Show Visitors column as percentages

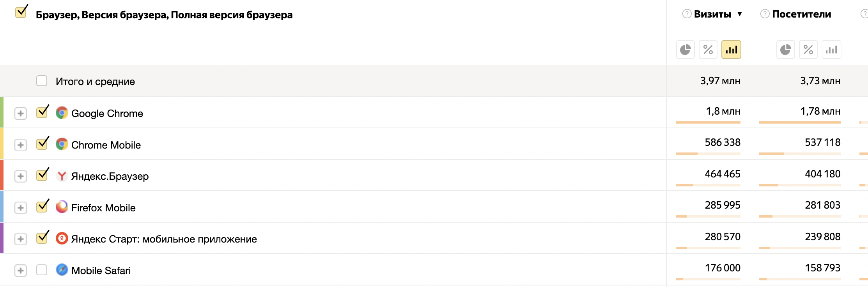point(808,50)
